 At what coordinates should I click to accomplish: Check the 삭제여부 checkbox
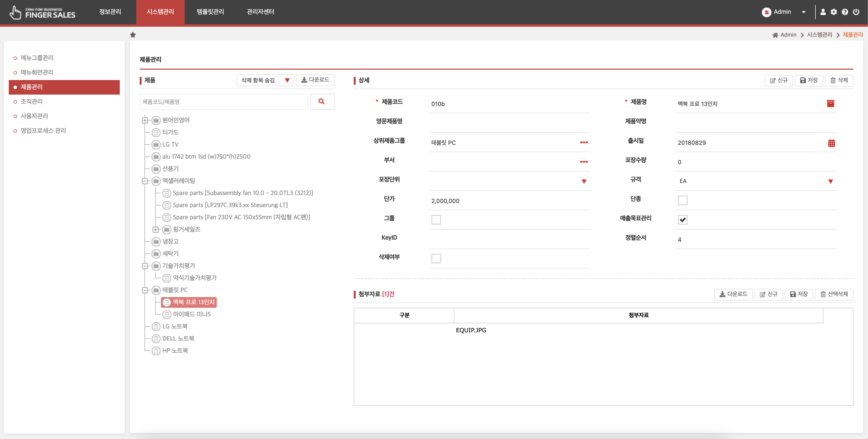click(436, 259)
